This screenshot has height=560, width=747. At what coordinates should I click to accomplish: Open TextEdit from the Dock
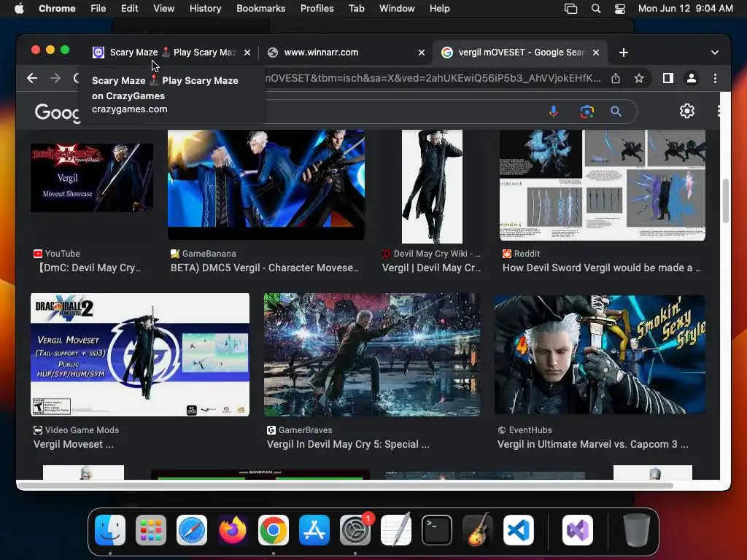396,530
